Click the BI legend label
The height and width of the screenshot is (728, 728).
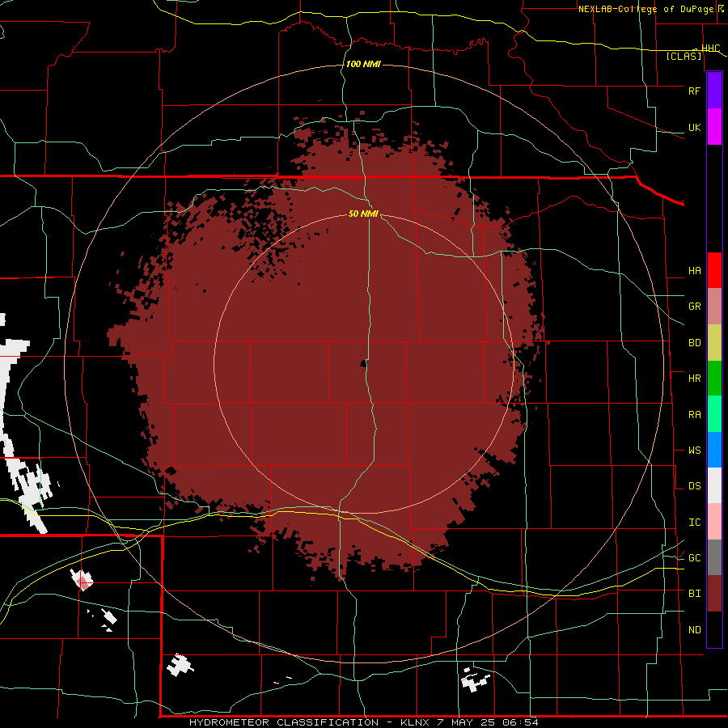[x=694, y=594]
